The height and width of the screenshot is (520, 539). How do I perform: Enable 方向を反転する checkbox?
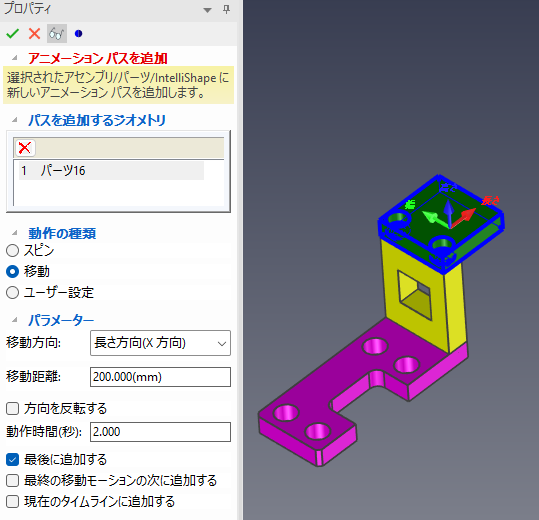point(12,409)
